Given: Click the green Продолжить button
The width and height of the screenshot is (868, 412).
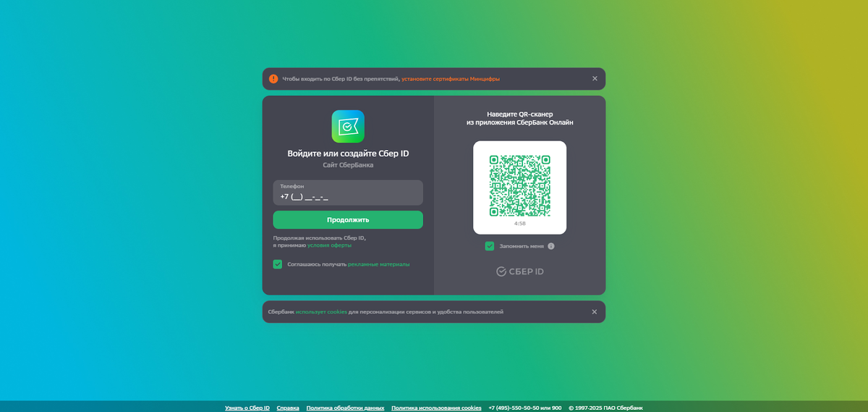Looking at the screenshot, I should tap(348, 220).
